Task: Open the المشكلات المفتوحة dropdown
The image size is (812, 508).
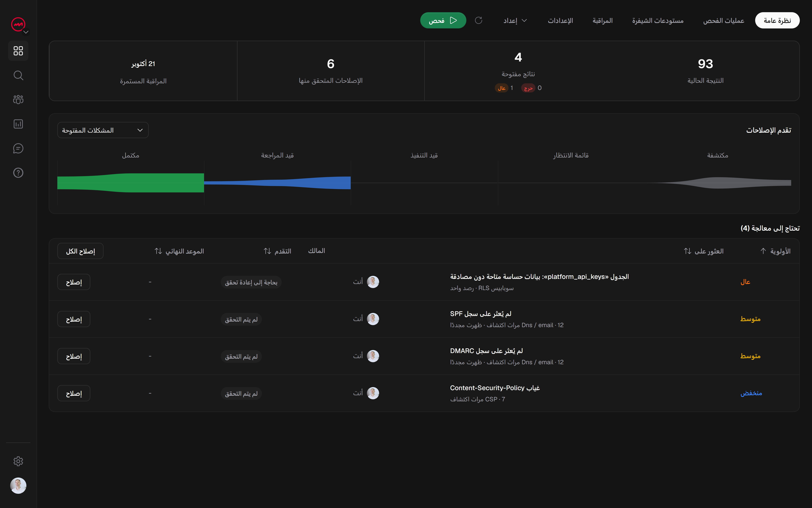Action: coord(103,130)
